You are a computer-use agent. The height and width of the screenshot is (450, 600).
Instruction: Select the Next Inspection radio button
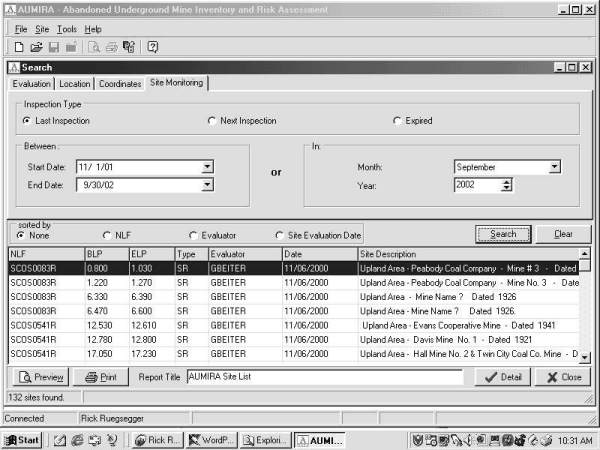[x=211, y=121]
